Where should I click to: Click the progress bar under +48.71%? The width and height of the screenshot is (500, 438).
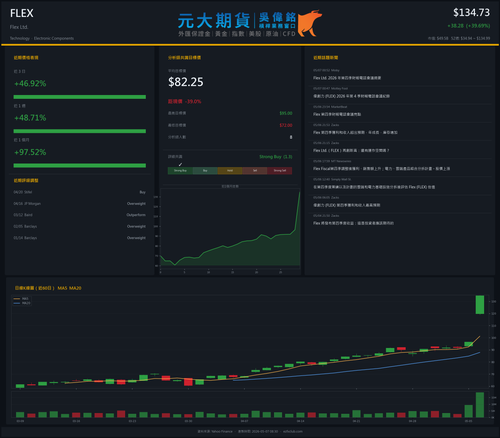[80, 131]
